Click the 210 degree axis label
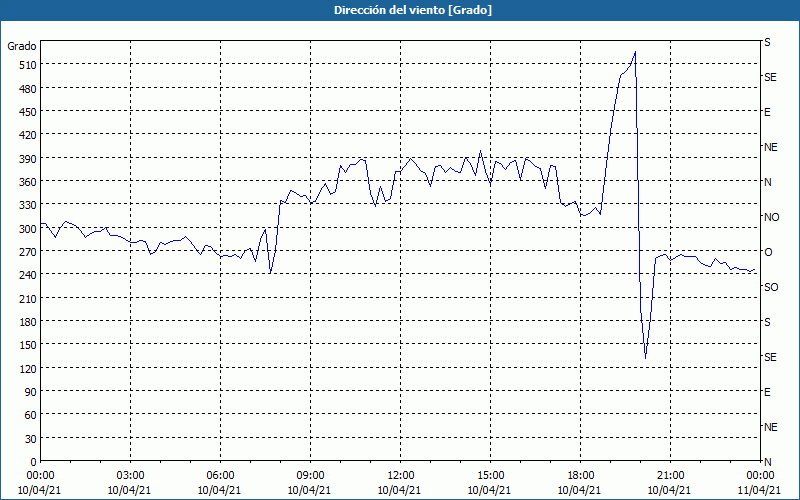The width and height of the screenshot is (800, 500). click(x=28, y=298)
